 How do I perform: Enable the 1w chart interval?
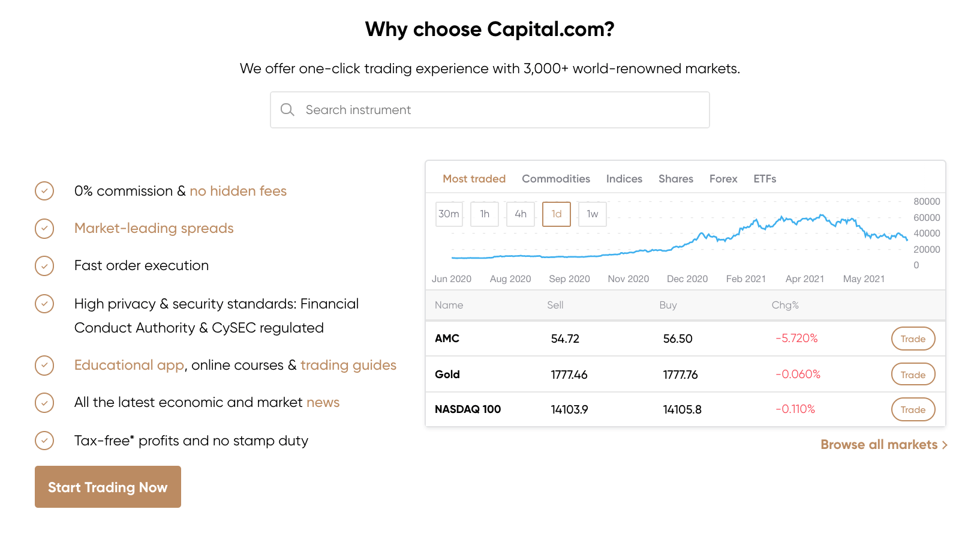(x=592, y=214)
